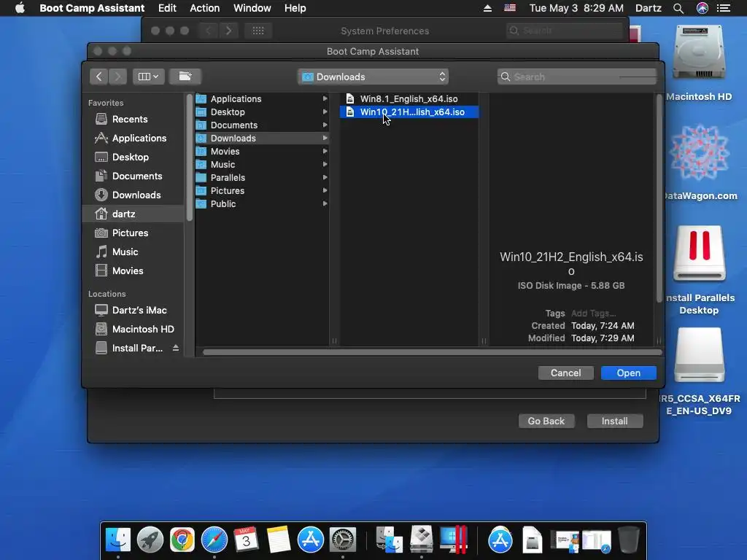Open Finder from the Dock

tap(117, 540)
